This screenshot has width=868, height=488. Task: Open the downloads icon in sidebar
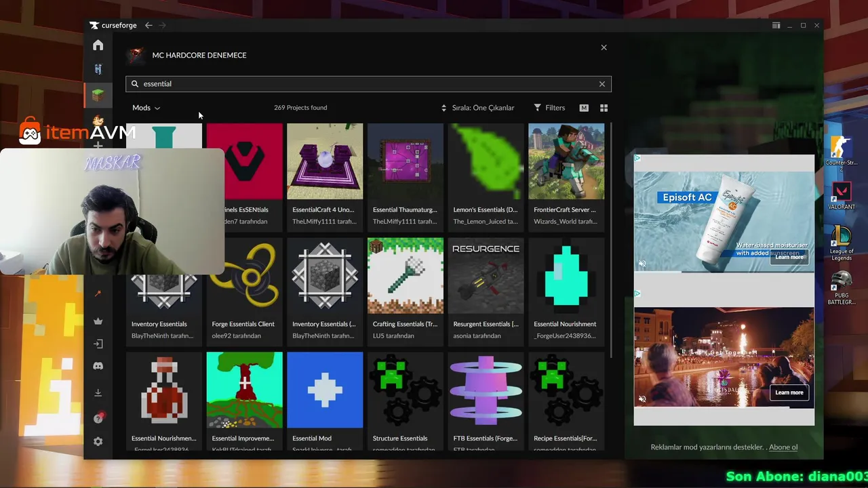pyautogui.click(x=98, y=393)
